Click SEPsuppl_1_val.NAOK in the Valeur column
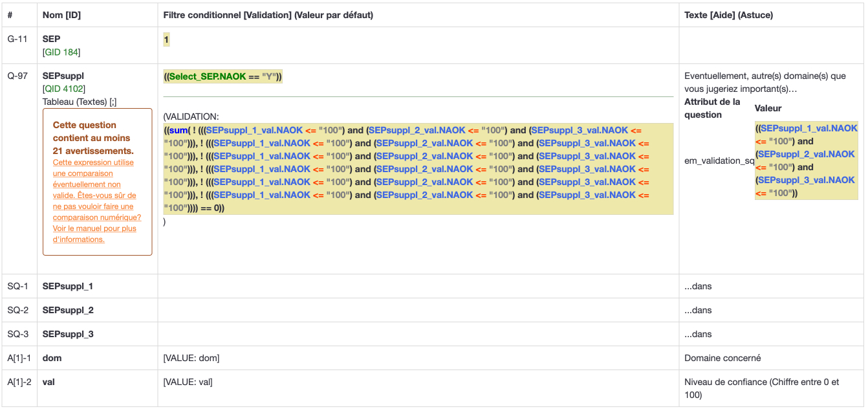The height and width of the screenshot is (409, 868). coord(808,128)
